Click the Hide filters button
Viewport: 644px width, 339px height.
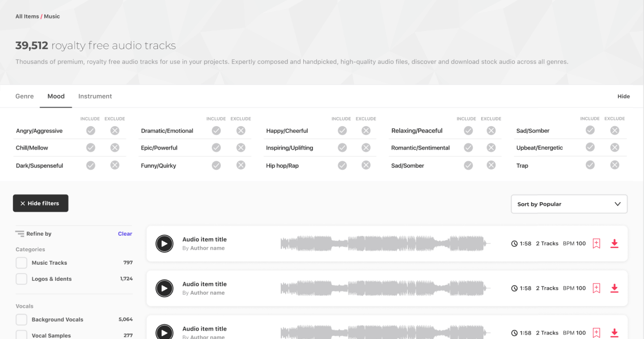41,203
